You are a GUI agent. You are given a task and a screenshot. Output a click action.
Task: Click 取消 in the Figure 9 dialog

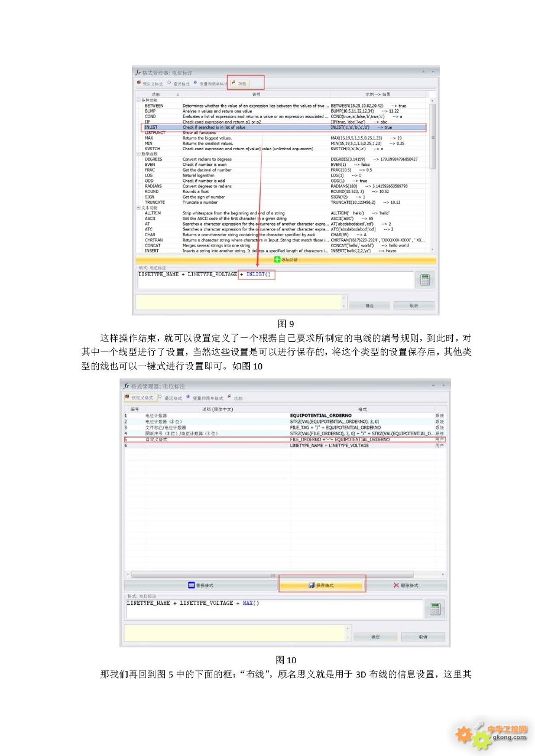tap(414, 306)
